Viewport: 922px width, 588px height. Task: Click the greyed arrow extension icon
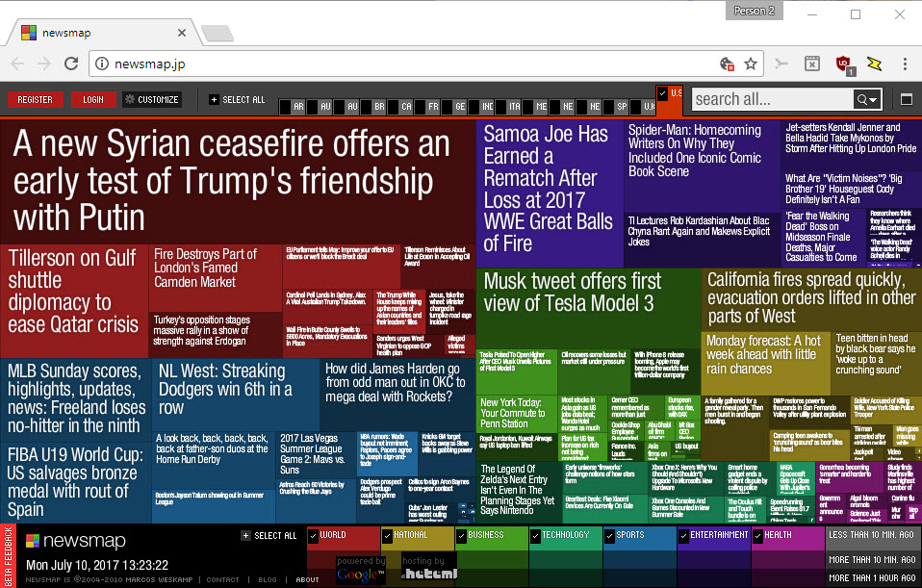[x=781, y=64]
